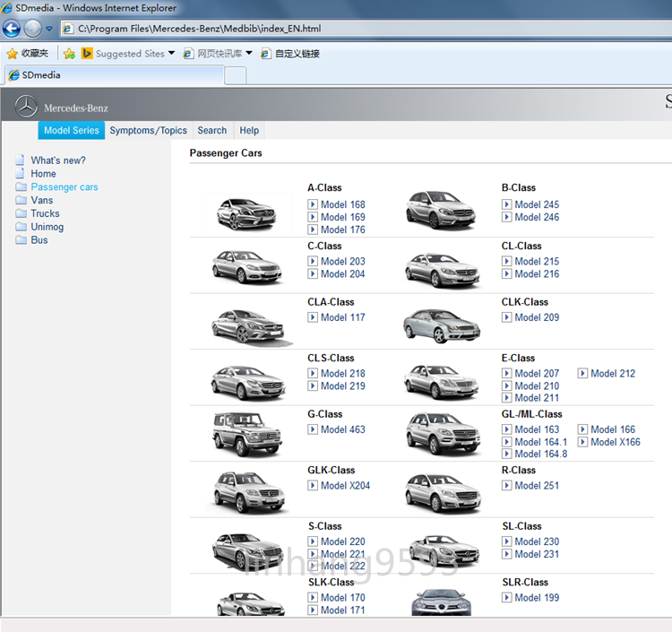
Task: Click arrow icon beside Model 203
Action: click(x=313, y=261)
